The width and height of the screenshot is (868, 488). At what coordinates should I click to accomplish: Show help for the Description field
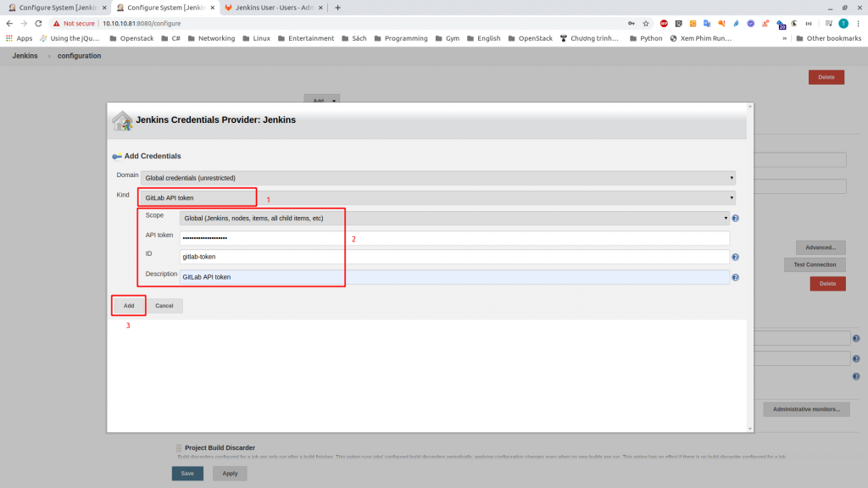coord(735,277)
